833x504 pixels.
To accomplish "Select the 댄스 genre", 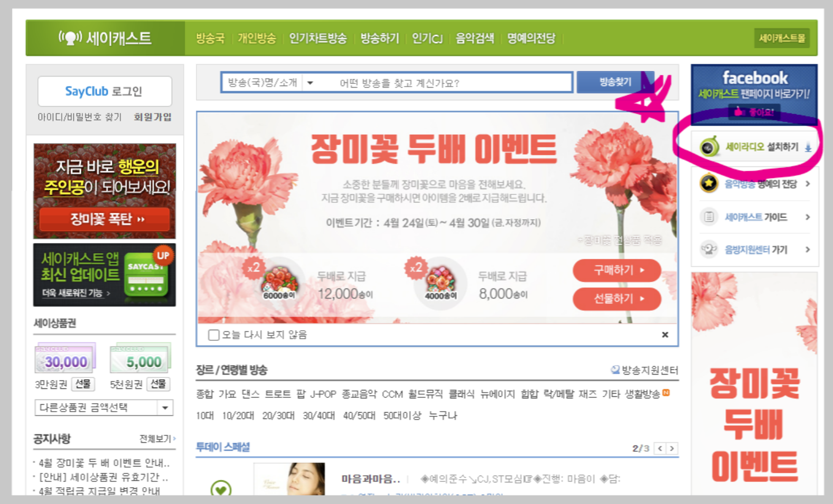I will coord(250,394).
